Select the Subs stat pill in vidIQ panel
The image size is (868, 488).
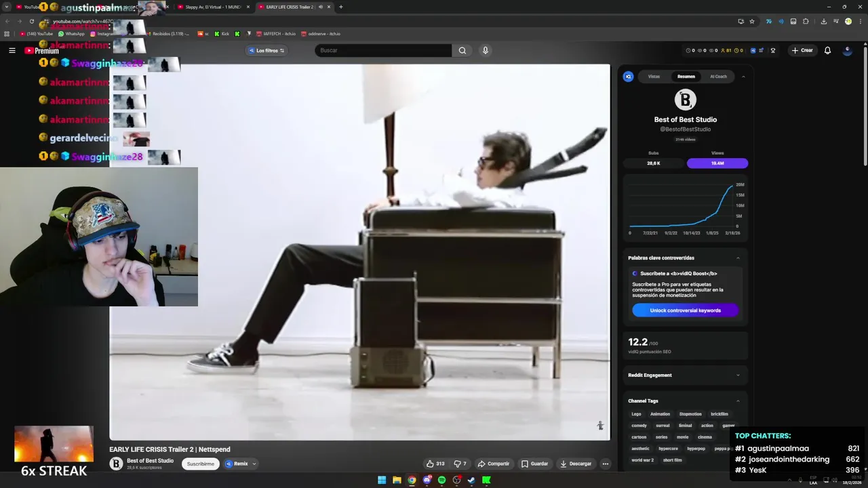[x=654, y=163]
